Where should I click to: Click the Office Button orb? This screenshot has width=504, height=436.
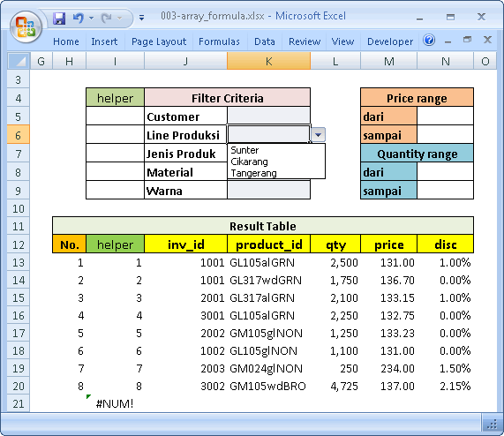pos(26,27)
